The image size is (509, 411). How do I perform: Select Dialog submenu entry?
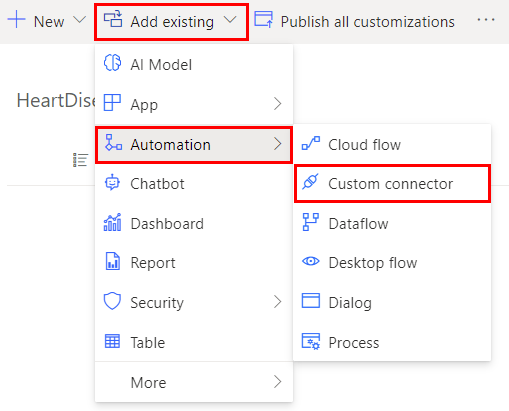(392, 302)
